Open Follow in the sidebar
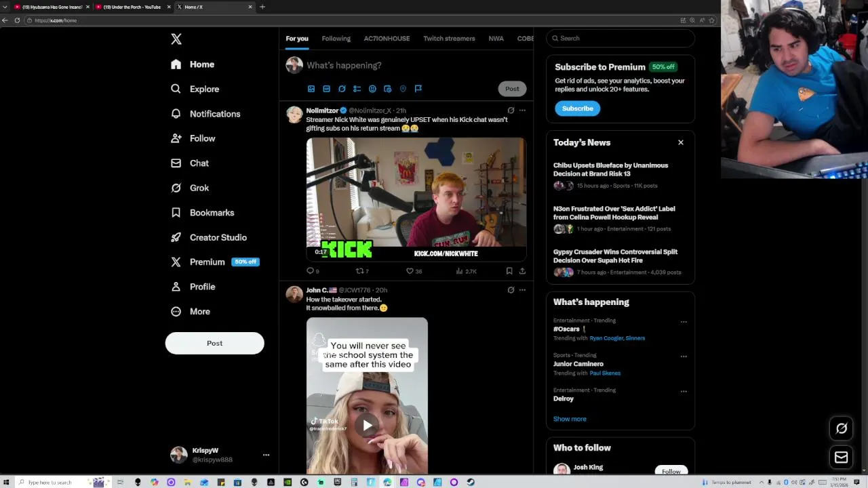The image size is (868, 488). point(193,138)
